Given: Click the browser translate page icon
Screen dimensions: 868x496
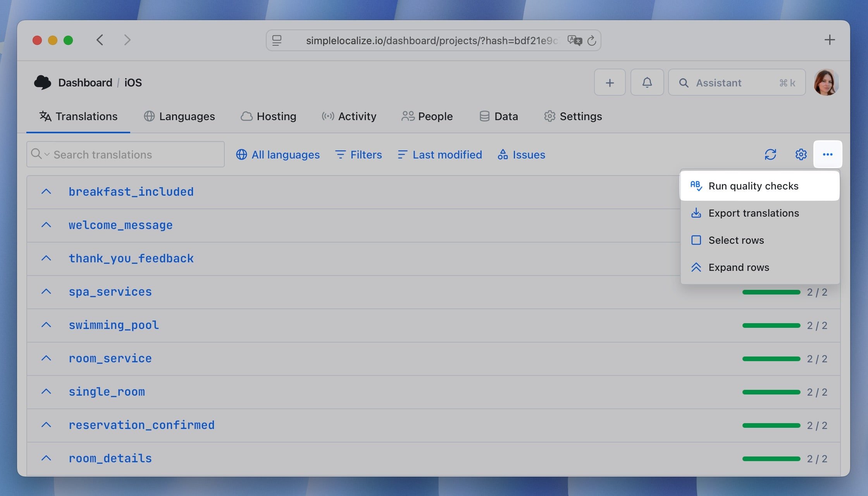Looking at the screenshot, I should [575, 40].
